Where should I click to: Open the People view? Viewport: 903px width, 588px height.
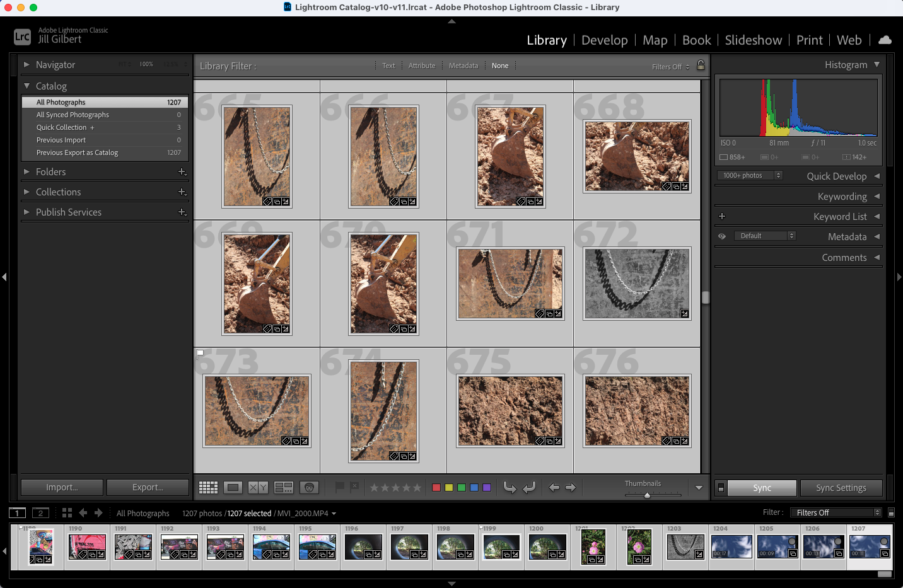[x=308, y=487]
